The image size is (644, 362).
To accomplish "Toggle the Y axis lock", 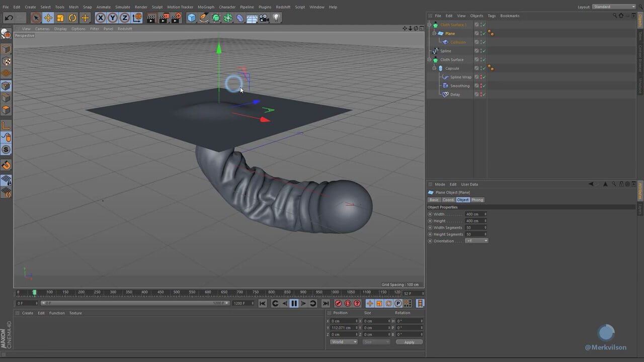I will tap(113, 18).
